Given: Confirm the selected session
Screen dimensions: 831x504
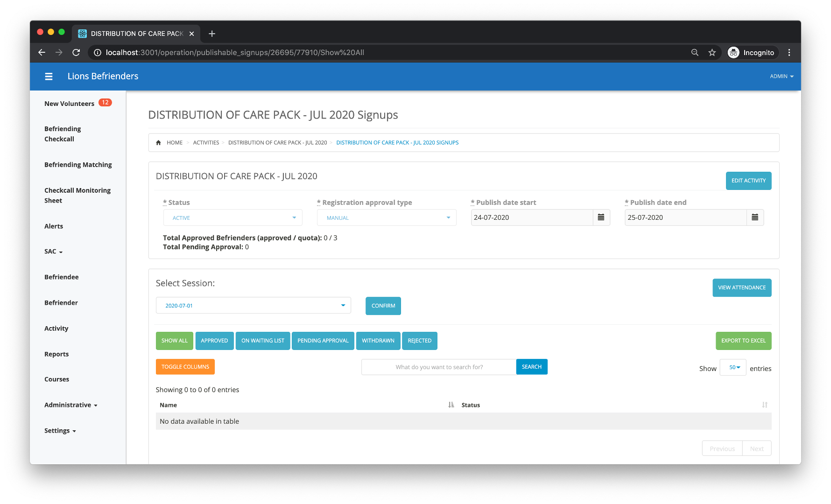Looking at the screenshot, I should pos(383,306).
